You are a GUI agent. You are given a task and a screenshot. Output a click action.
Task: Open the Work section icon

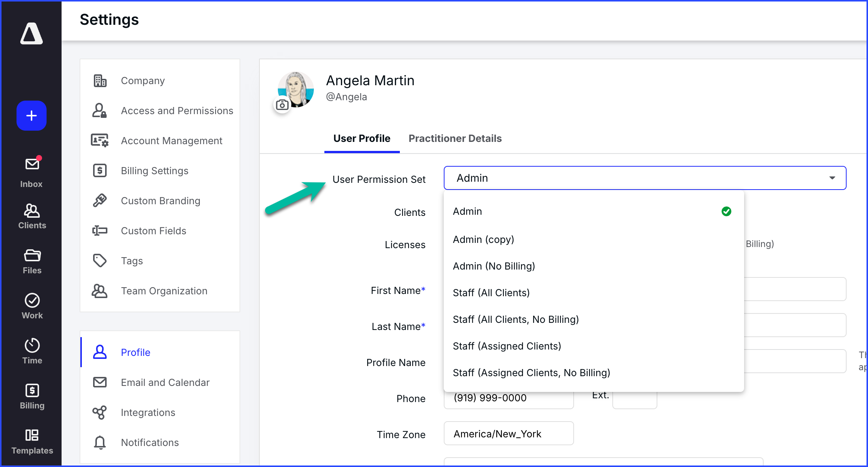tap(32, 306)
